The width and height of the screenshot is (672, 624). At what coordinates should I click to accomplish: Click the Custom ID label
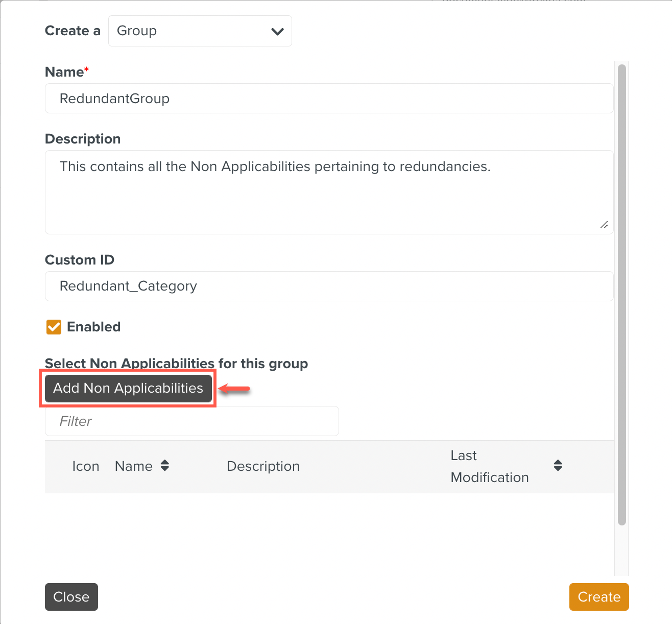point(80,260)
